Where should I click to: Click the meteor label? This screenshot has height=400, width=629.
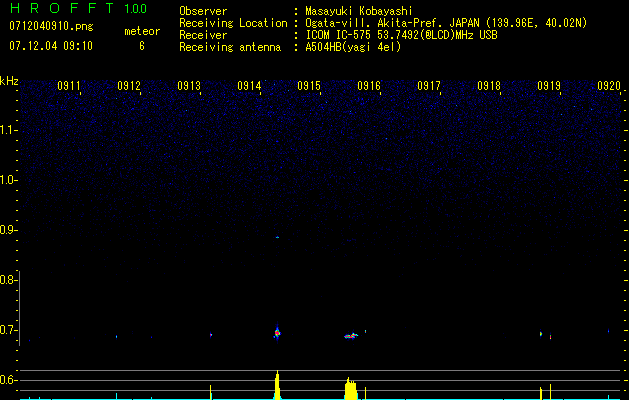pyautogui.click(x=142, y=31)
